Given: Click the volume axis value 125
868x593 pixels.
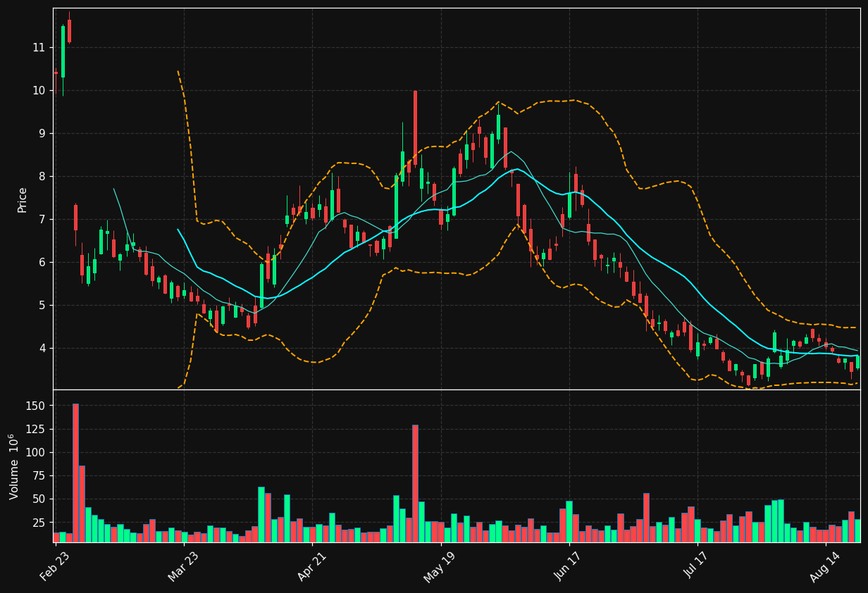Looking at the screenshot, I should coord(36,430).
